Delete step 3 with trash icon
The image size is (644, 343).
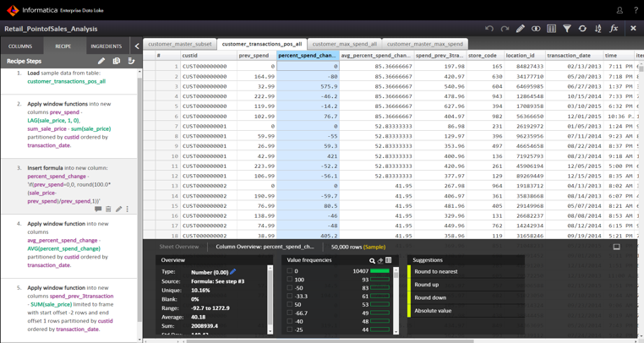pyautogui.click(x=108, y=210)
